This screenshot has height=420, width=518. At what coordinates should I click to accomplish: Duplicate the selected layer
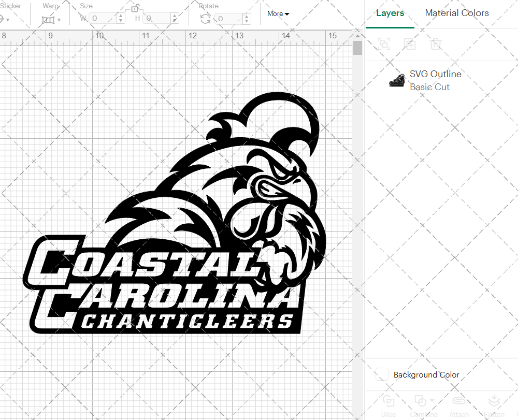tap(410, 44)
